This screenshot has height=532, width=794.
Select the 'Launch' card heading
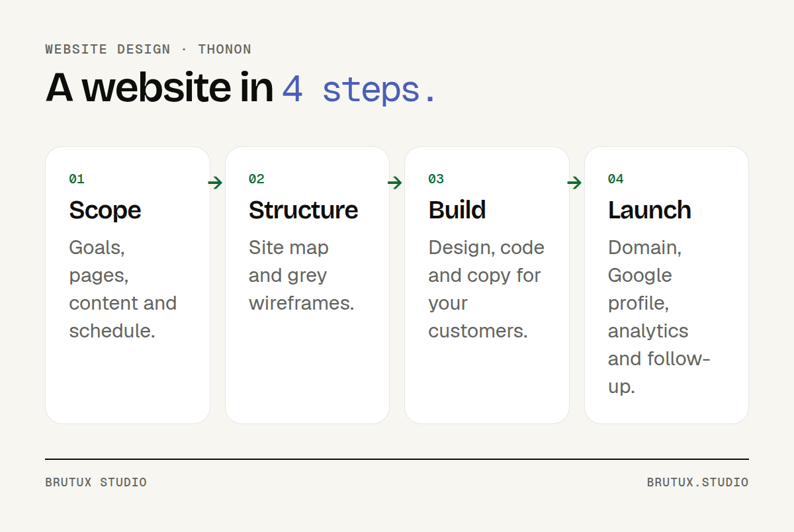coord(650,210)
